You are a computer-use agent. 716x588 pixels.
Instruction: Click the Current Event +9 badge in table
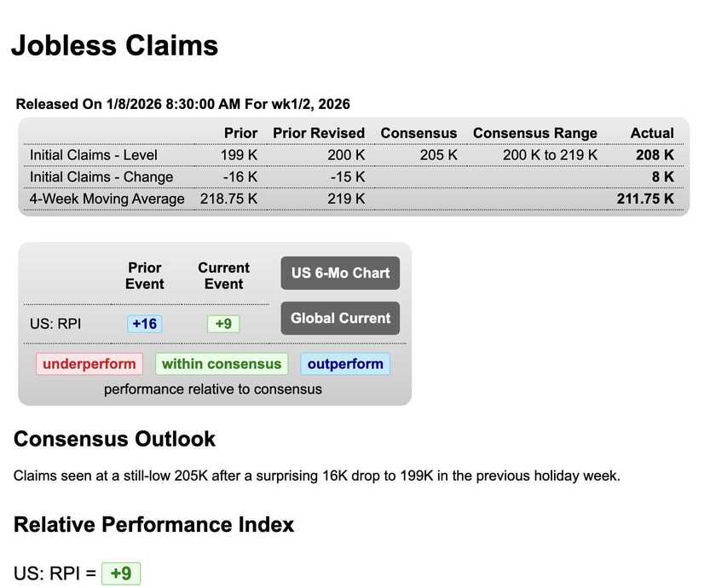223,324
